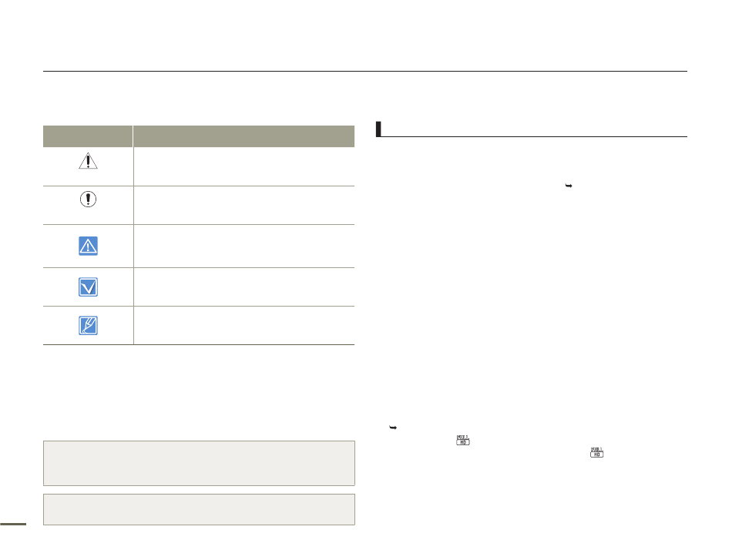This screenshot has width=732, height=560.
Task: Click description cell beside circled exclamation icon
Action: coord(244,206)
